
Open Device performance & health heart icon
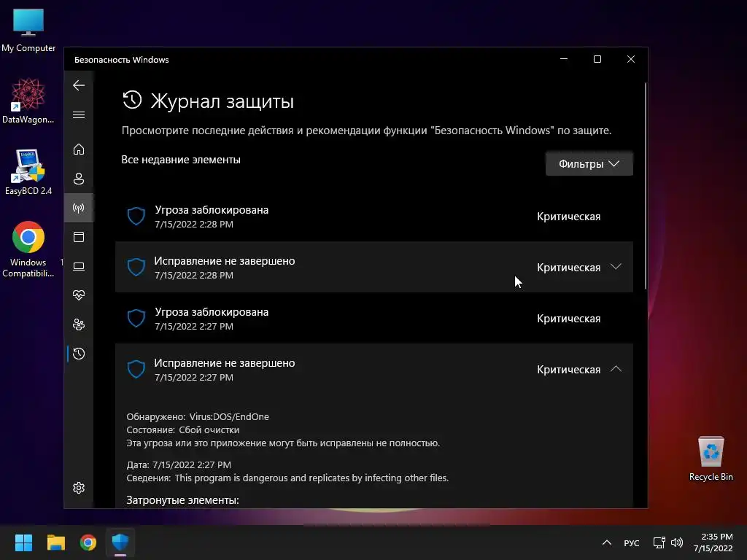pyautogui.click(x=79, y=295)
